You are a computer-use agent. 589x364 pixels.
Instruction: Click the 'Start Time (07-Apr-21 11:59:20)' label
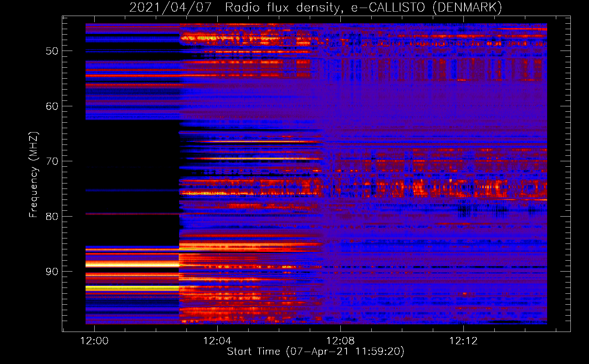click(316, 352)
